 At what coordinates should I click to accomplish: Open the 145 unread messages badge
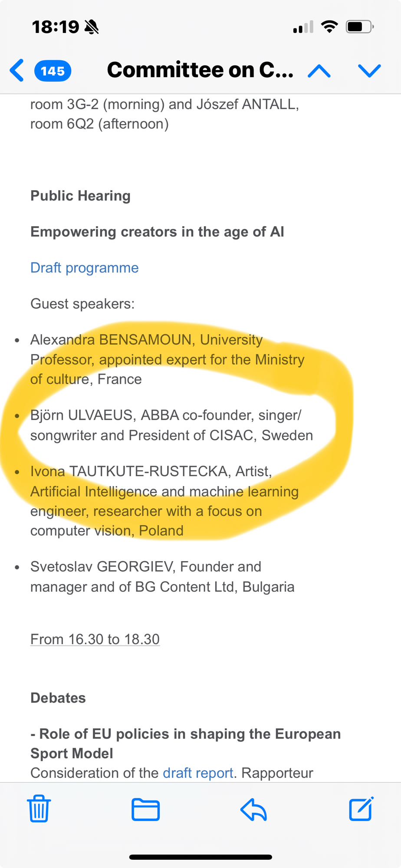point(53,71)
